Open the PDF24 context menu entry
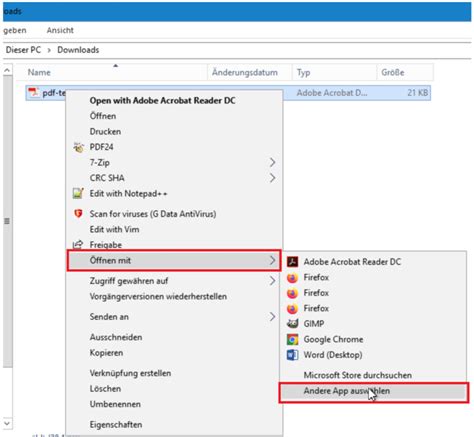Image resolution: width=474 pixels, height=437 pixels. [x=101, y=147]
